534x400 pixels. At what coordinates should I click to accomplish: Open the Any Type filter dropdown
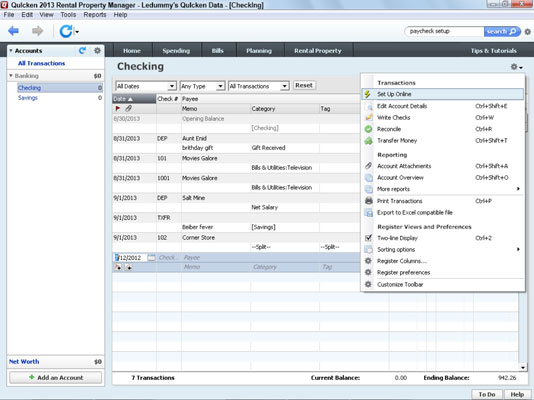pos(221,86)
